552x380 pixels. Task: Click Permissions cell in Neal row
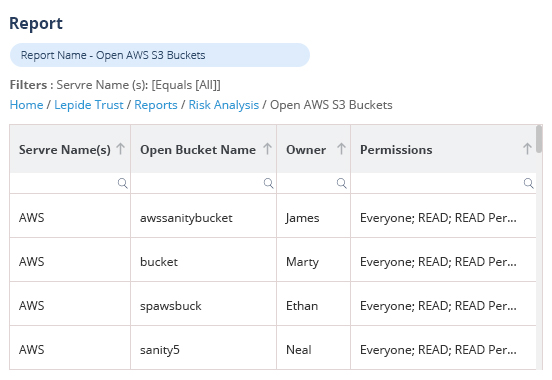(x=443, y=348)
